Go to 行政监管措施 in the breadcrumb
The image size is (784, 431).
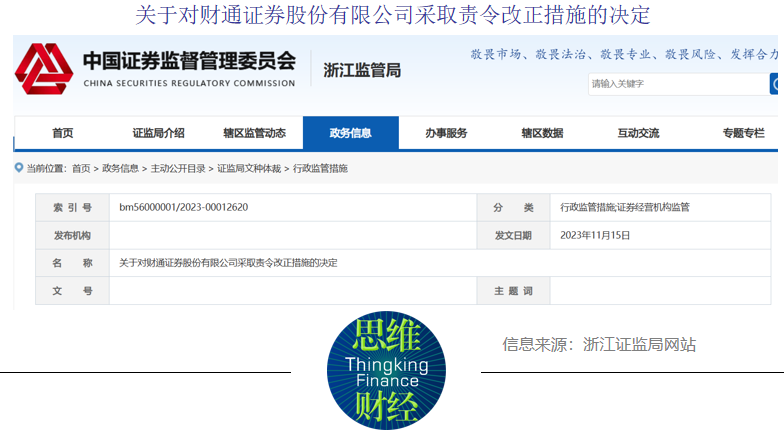pyautogui.click(x=320, y=168)
